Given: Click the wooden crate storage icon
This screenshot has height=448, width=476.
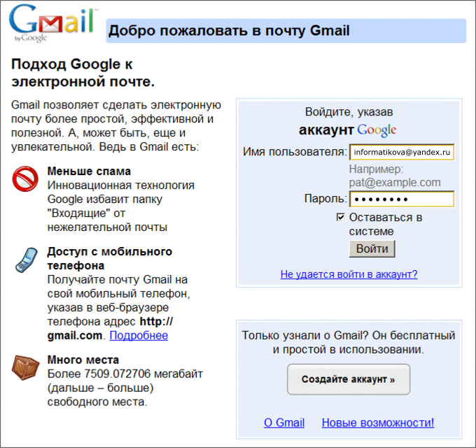Looking at the screenshot, I should 25,367.
